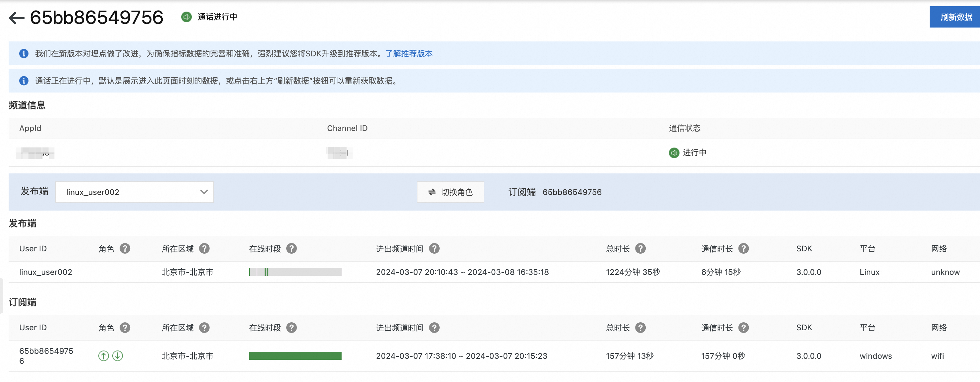This screenshot has width=980, height=382.
Task: Click the green online period bar for 65bb86549756
Action: tap(296, 356)
